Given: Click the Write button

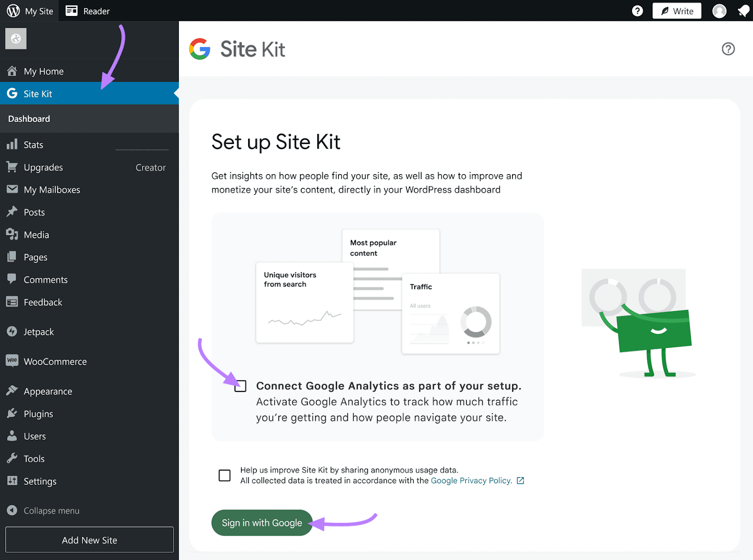Looking at the screenshot, I should coord(676,11).
